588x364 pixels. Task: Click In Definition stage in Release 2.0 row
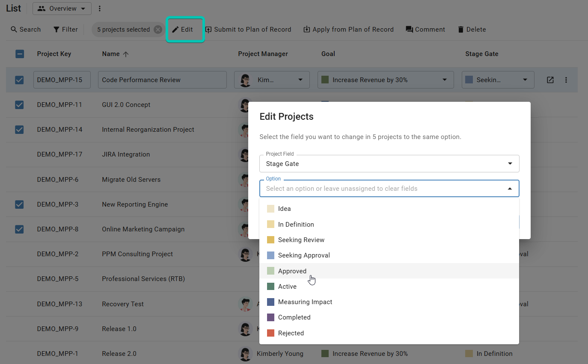(494, 354)
